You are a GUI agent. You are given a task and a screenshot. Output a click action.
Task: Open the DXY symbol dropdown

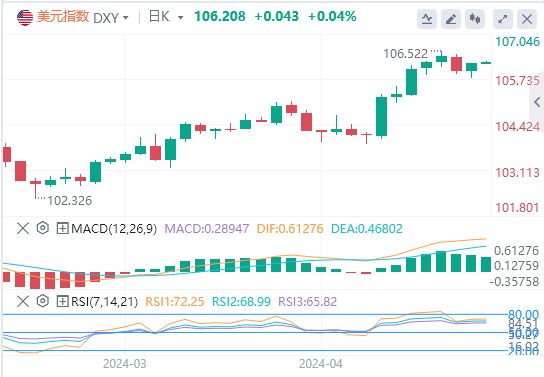(x=111, y=17)
